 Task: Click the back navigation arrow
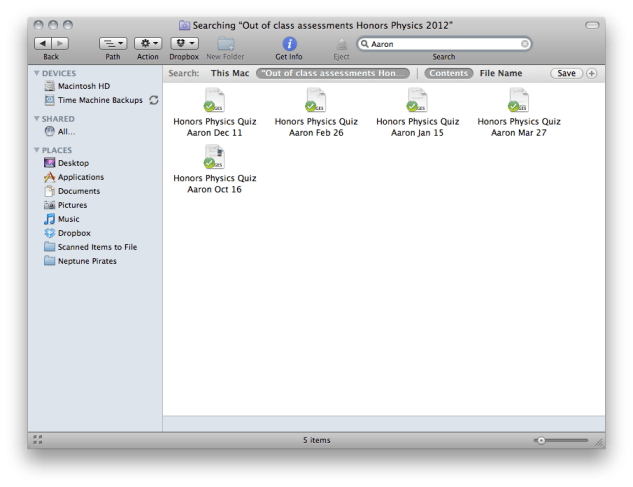coord(42,44)
